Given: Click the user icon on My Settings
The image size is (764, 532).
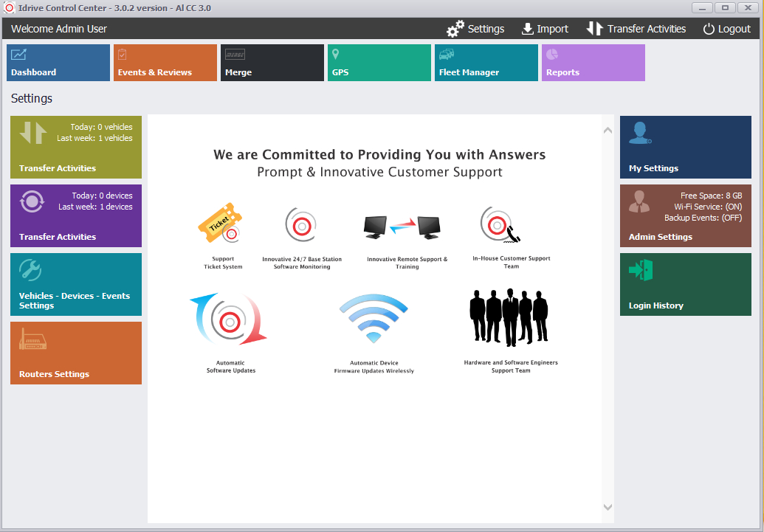Looking at the screenshot, I should (640, 133).
